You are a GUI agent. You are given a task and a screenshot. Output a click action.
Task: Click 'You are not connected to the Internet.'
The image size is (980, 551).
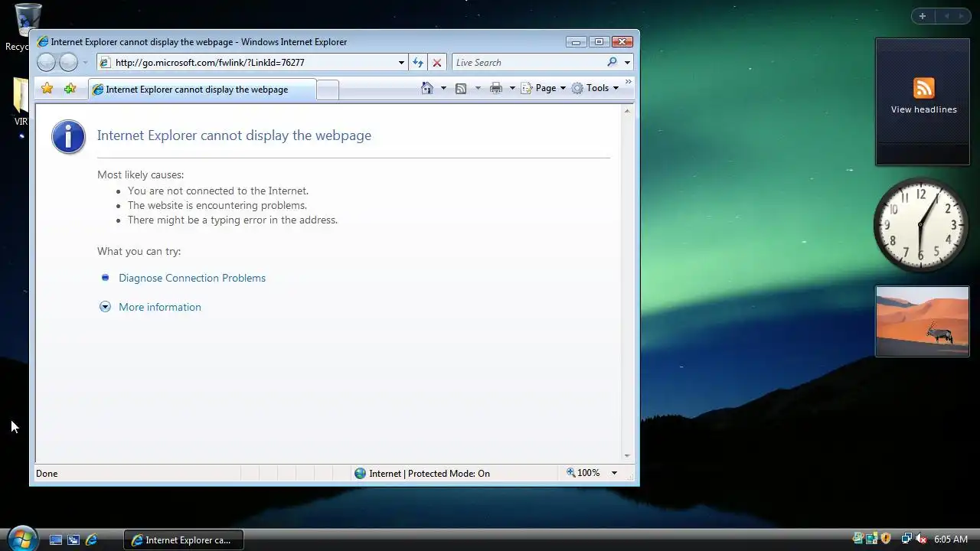pyautogui.click(x=218, y=191)
